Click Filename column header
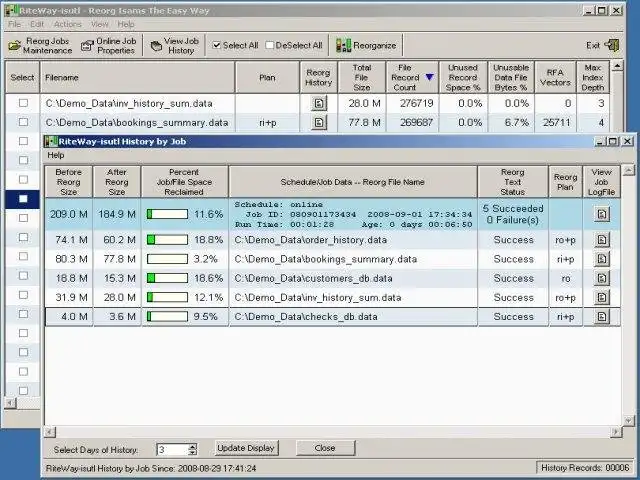This screenshot has height=480, width=640. (x=138, y=77)
